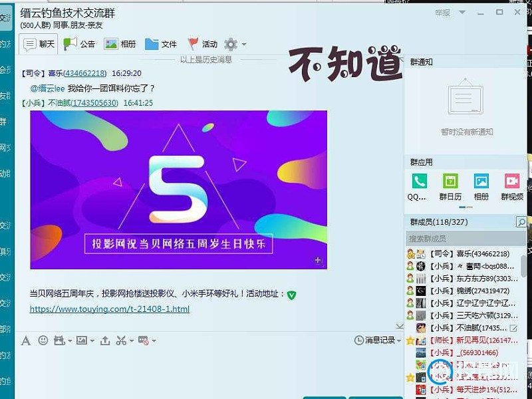The width and height of the screenshot is (532, 399).
Task: Launch the QQ phone call app icon
Action: click(x=420, y=181)
